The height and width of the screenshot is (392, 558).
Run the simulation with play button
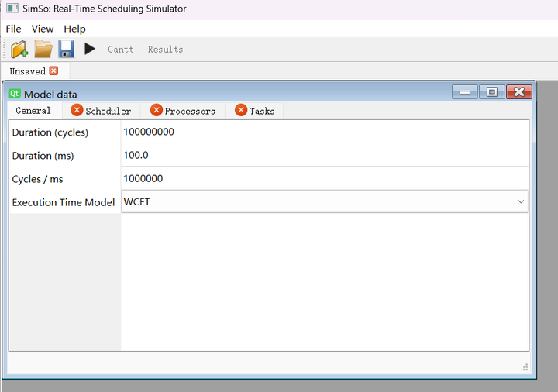pos(90,49)
